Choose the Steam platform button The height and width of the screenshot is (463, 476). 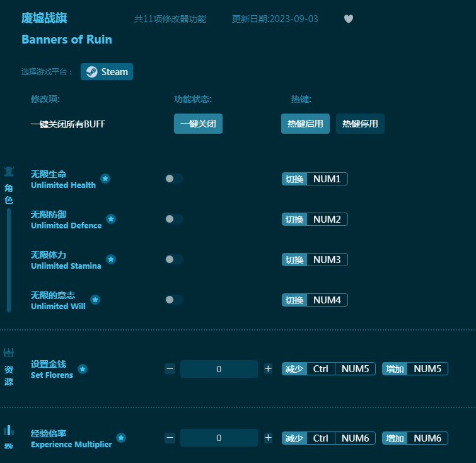click(x=107, y=72)
